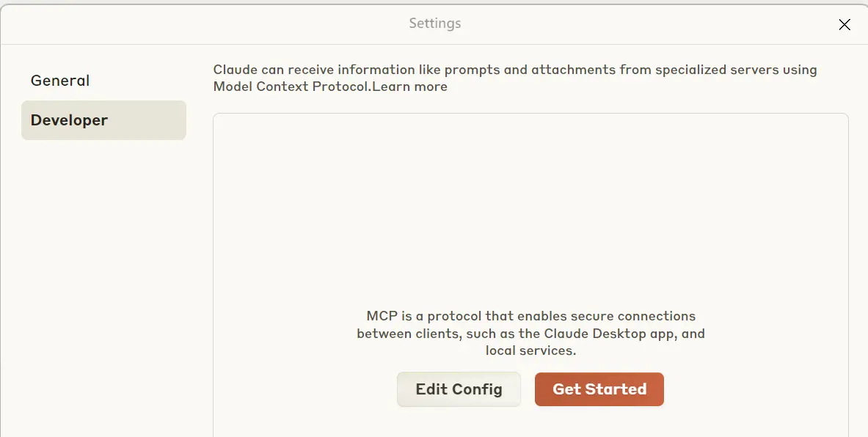
Task: Switch to General in the sidebar
Action: (x=60, y=81)
